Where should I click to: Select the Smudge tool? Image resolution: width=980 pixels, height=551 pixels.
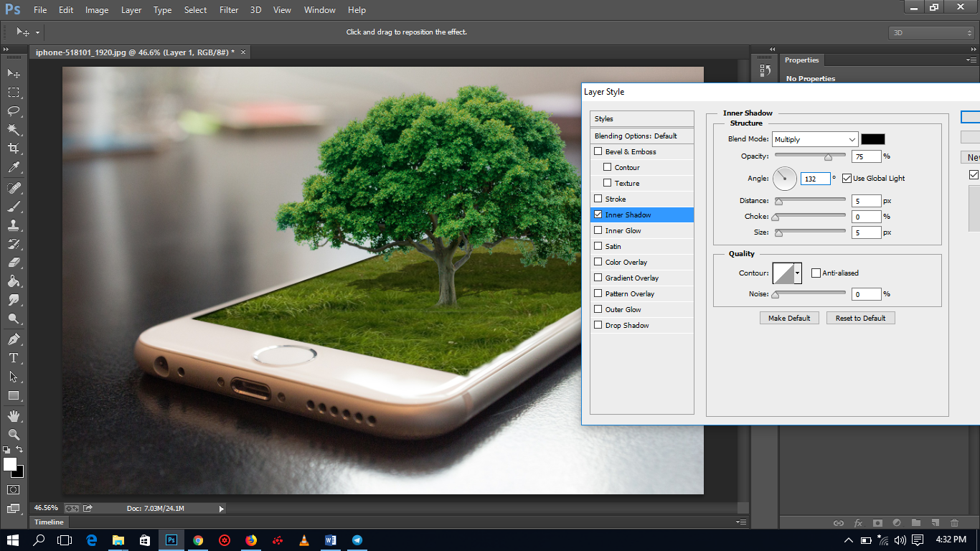coord(14,300)
